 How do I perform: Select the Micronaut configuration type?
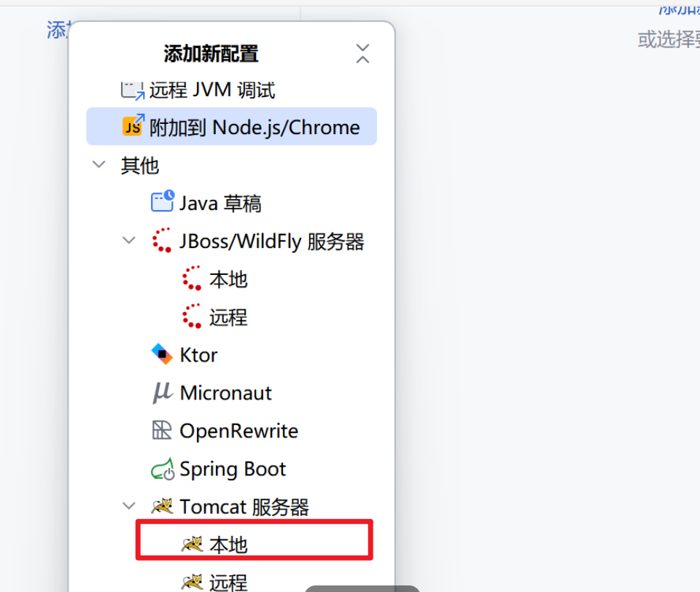225,393
